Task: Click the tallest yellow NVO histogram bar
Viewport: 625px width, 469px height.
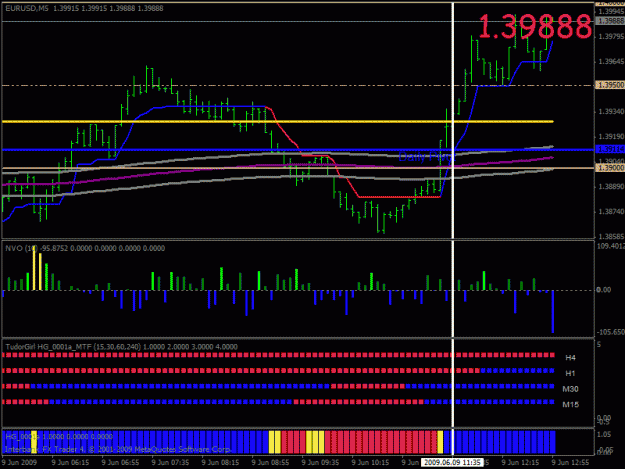Action: (x=34, y=268)
